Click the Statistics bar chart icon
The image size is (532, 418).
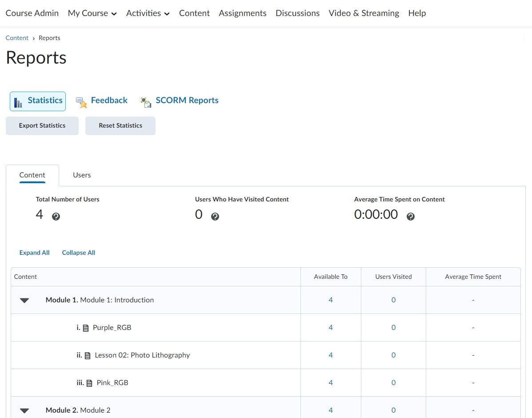18,102
